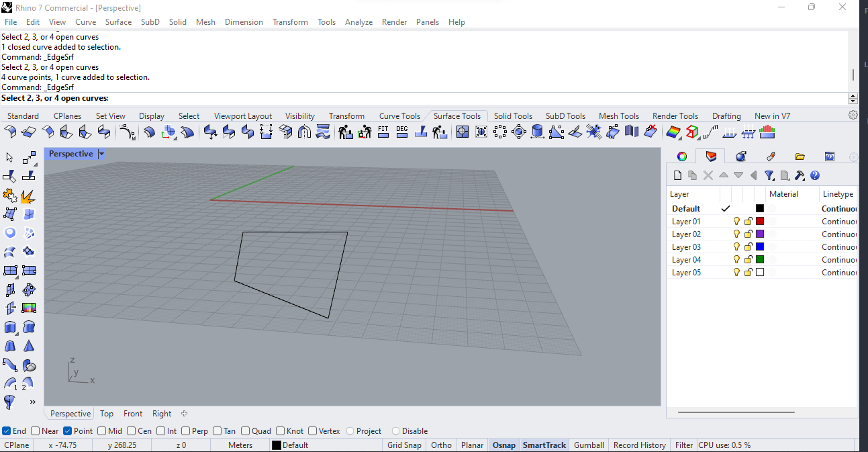This screenshot has height=452, width=868.
Task: Click the move layer up triangle icon
Action: point(724,175)
